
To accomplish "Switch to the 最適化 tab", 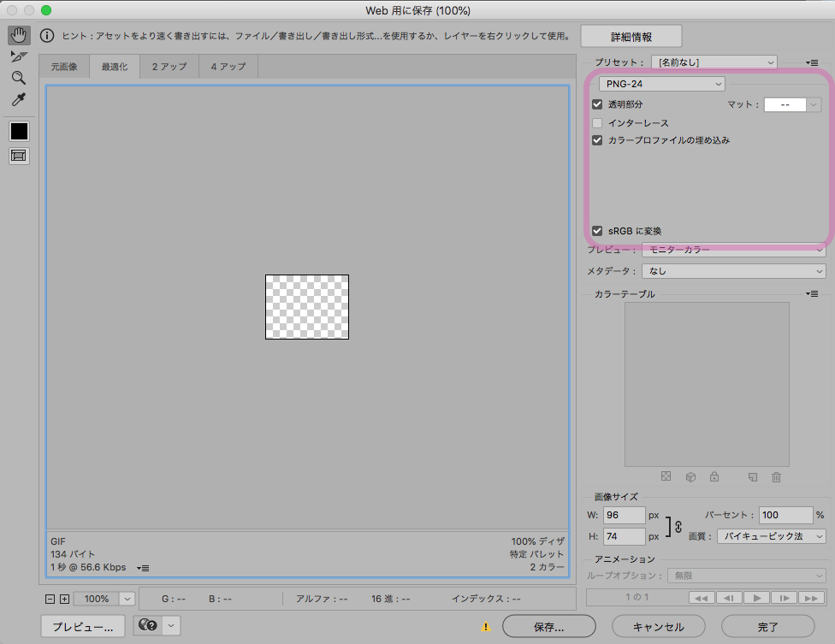I will [115, 67].
